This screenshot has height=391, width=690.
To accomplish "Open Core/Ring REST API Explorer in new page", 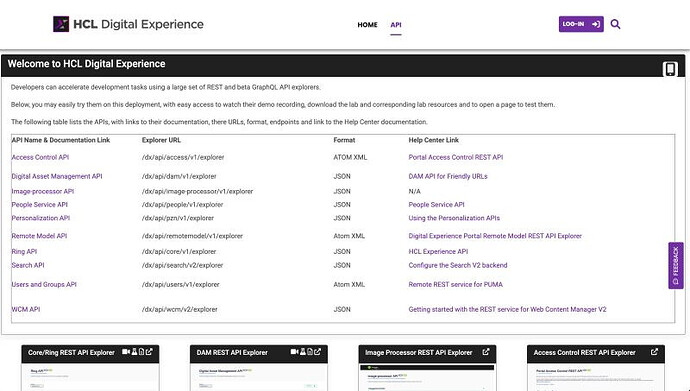I will pyautogui.click(x=149, y=352).
